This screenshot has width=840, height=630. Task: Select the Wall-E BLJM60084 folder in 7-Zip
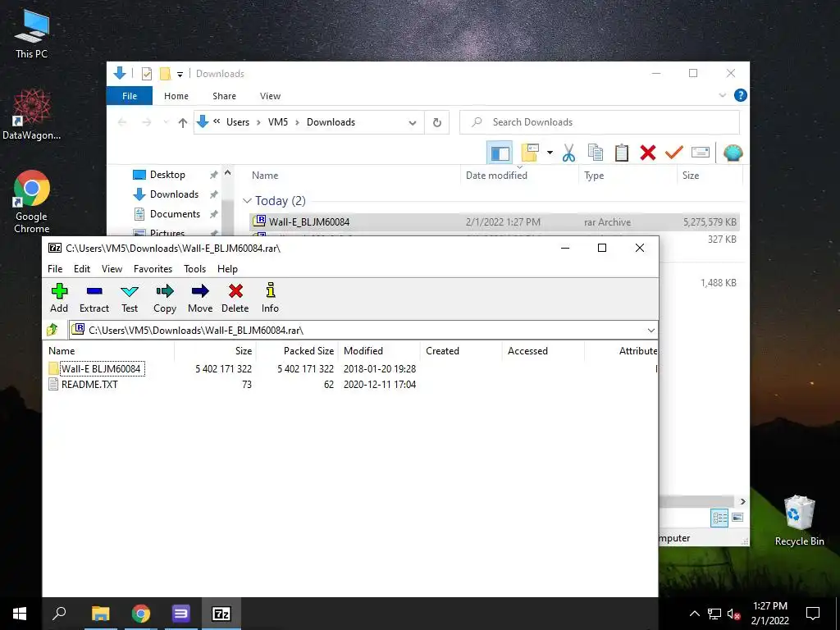point(101,368)
